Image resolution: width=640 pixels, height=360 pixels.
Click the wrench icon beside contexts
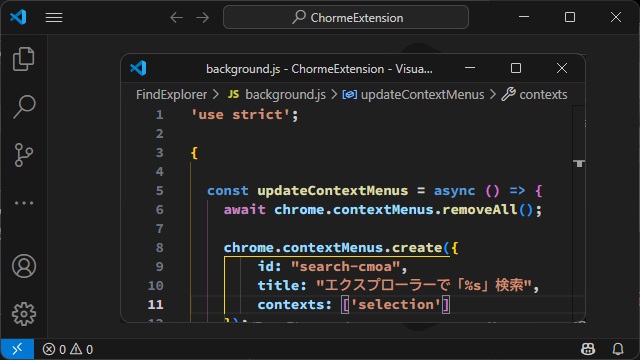(x=509, y=94)
